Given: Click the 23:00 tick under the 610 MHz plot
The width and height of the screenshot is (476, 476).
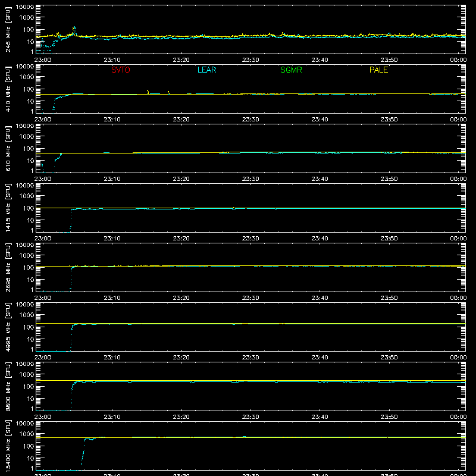Looking at the screenshot, I should coord(43,179).
